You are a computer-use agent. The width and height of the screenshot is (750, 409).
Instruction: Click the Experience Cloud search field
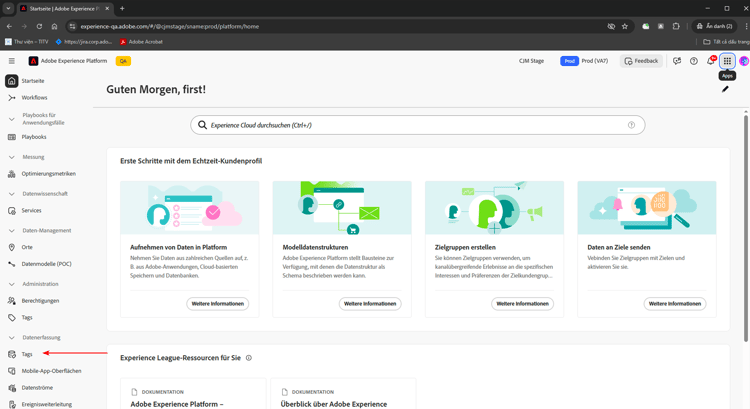pyautogui.click(x=418, y=125)
